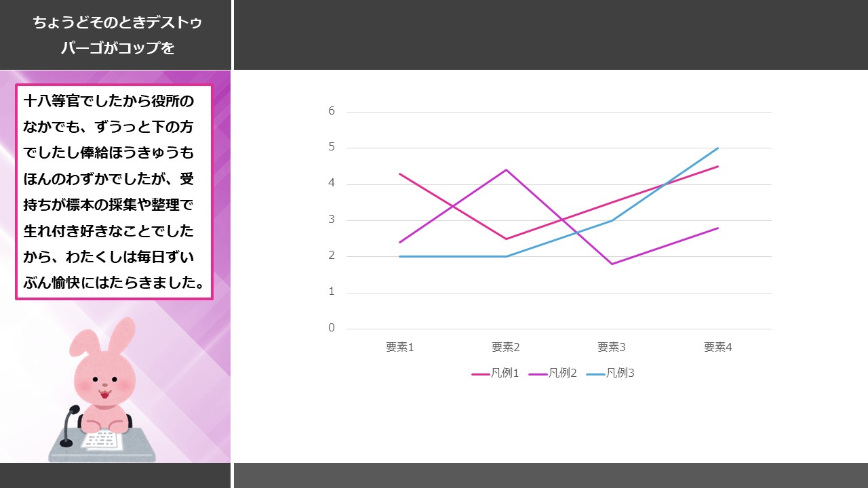
Task: Click the y-axis value 1
Action: (332, 292)
